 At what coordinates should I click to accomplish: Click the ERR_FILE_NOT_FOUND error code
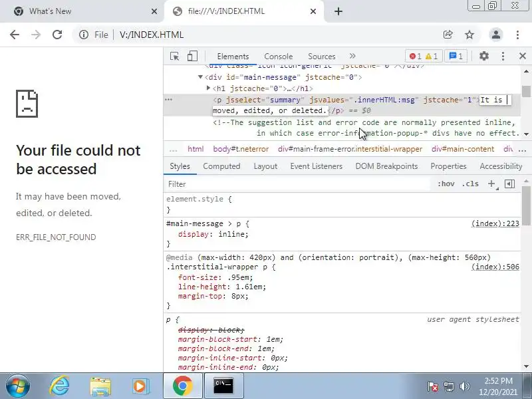coord(56,237)
